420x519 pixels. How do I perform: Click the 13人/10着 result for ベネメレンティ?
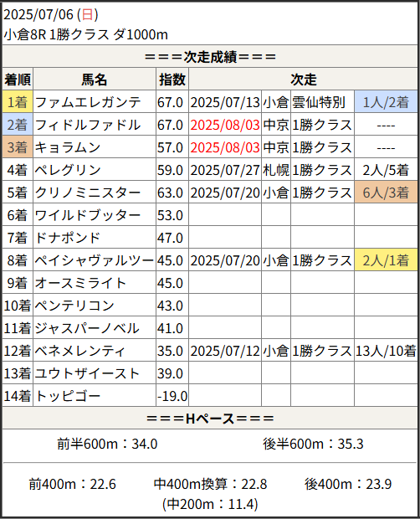[x=386, y=351]
